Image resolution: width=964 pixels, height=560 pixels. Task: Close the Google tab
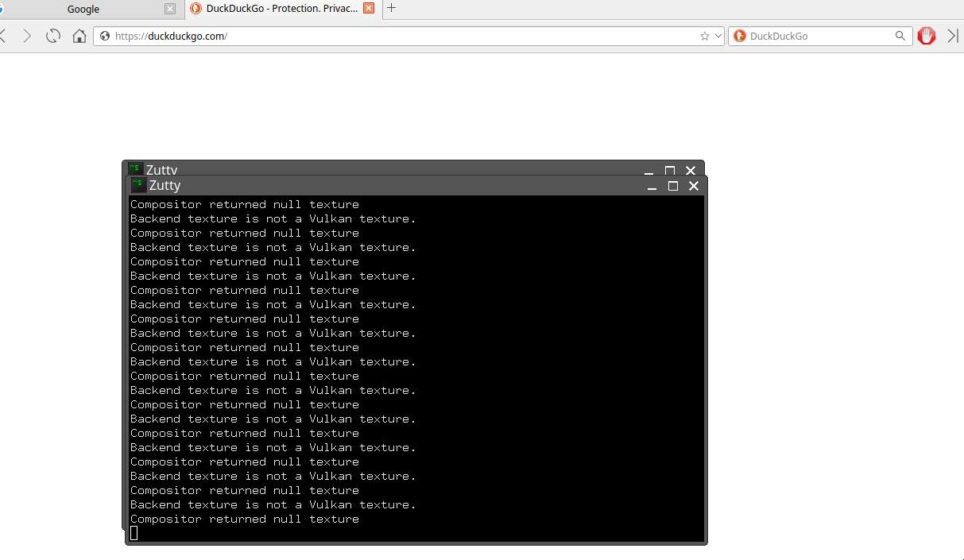(x=169, y=9)
